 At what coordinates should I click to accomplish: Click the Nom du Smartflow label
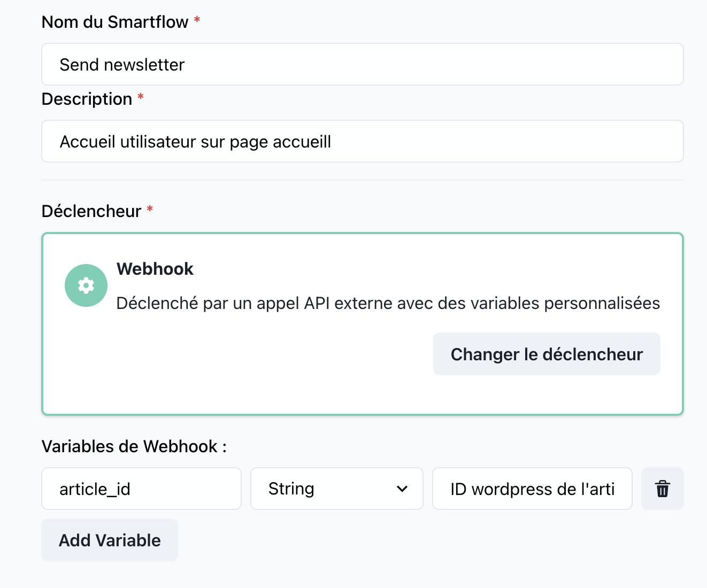point(115,22)
